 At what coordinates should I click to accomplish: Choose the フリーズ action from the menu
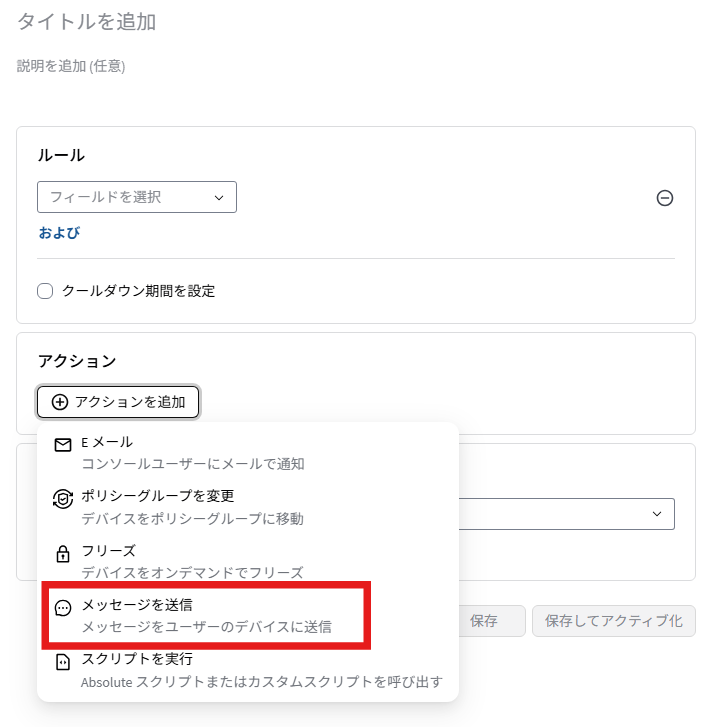pyautogui.click(x=248, y=561)
